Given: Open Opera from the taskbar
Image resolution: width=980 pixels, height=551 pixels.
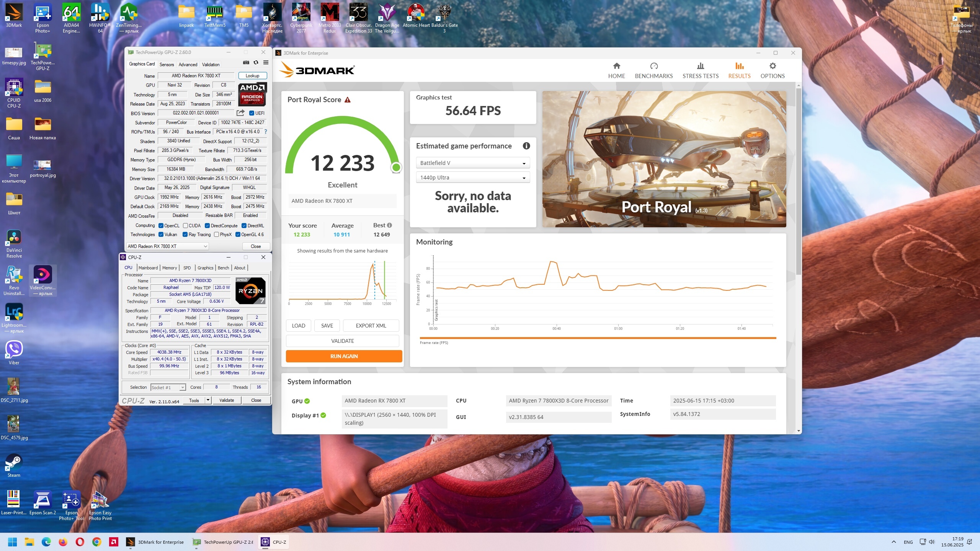Looking at the screenshot, I should (x=80, y=542).
